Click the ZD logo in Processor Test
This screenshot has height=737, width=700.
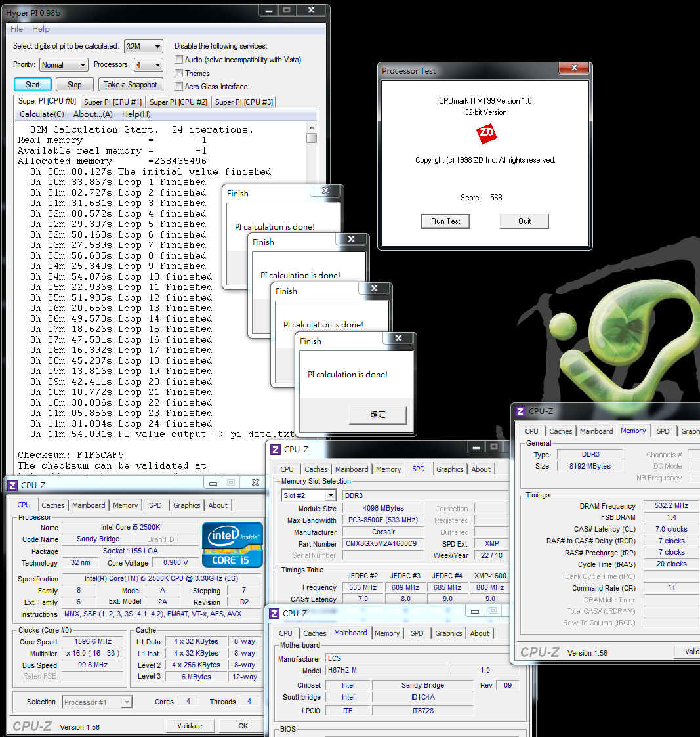(x=486, y=133)
